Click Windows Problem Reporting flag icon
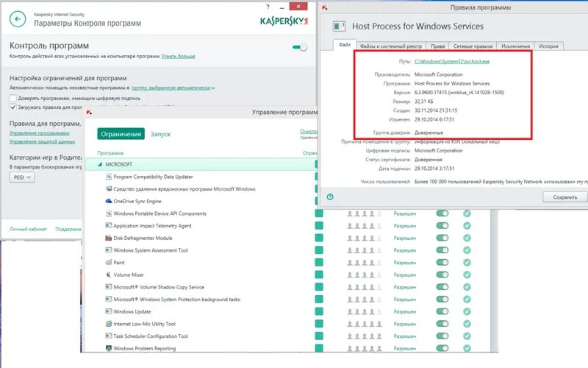 coord(109,348)
